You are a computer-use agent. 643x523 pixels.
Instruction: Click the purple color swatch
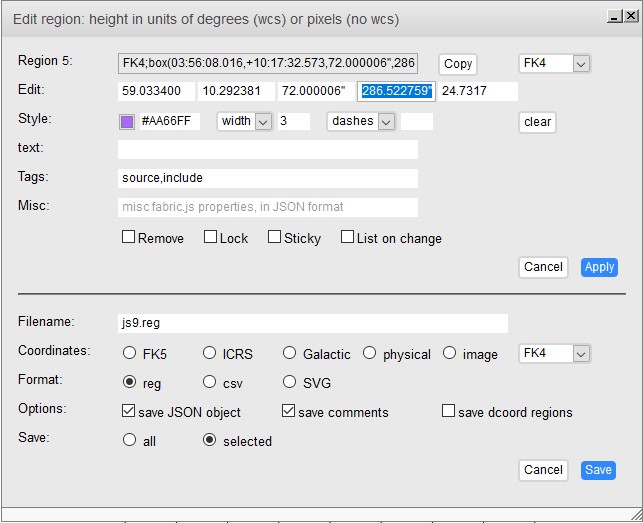click(126, 121)
